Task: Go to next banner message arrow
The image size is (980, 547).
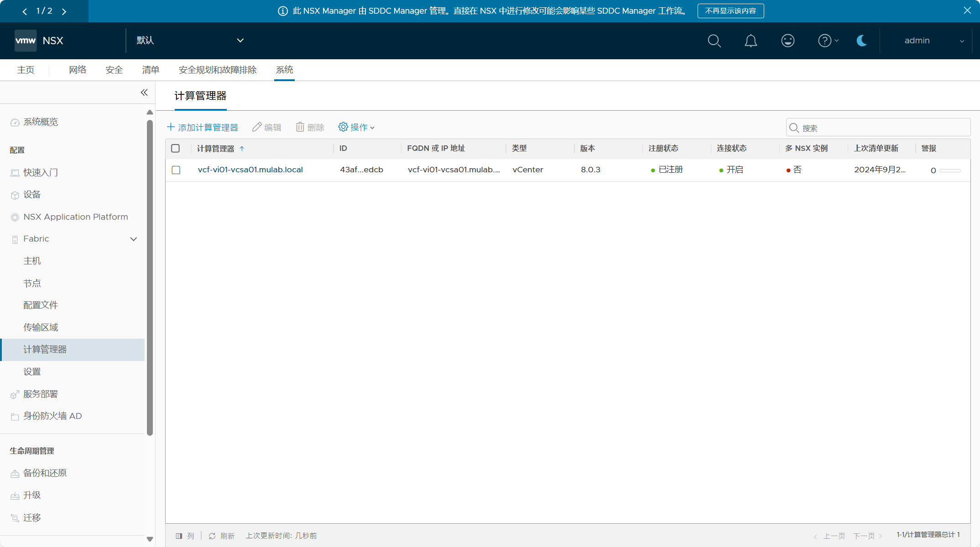Action: click(64, 11)
